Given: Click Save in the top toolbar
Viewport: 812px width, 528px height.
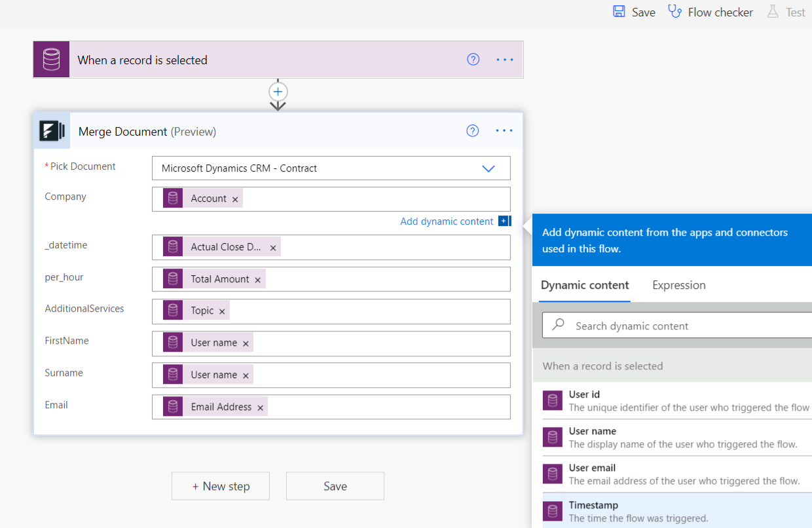Looking at the screenshot, I should pos(634,12).
